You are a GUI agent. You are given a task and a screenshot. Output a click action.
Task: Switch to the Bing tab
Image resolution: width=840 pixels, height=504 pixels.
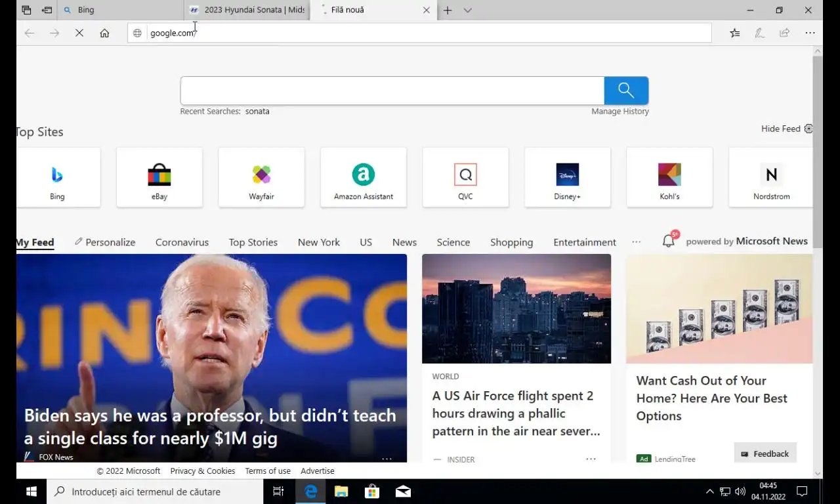pos(121,10)
